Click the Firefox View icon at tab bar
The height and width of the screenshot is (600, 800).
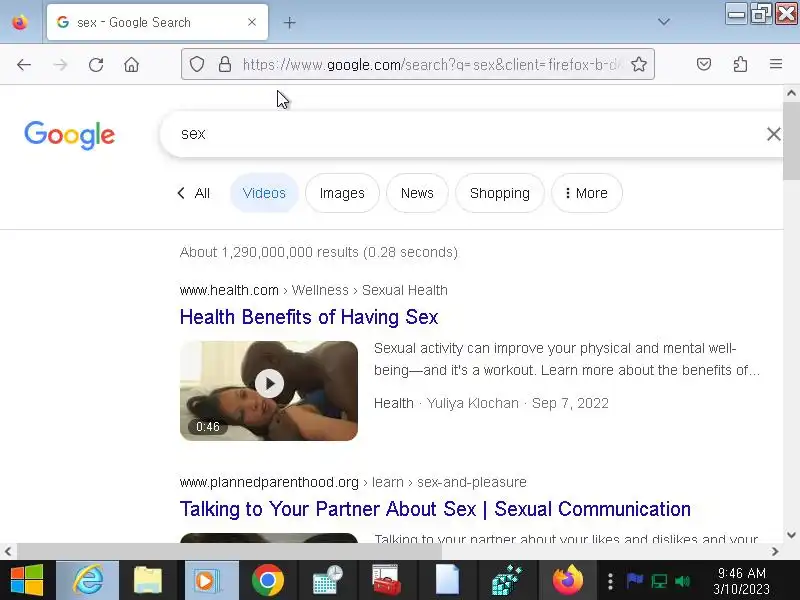click(20, 22)
